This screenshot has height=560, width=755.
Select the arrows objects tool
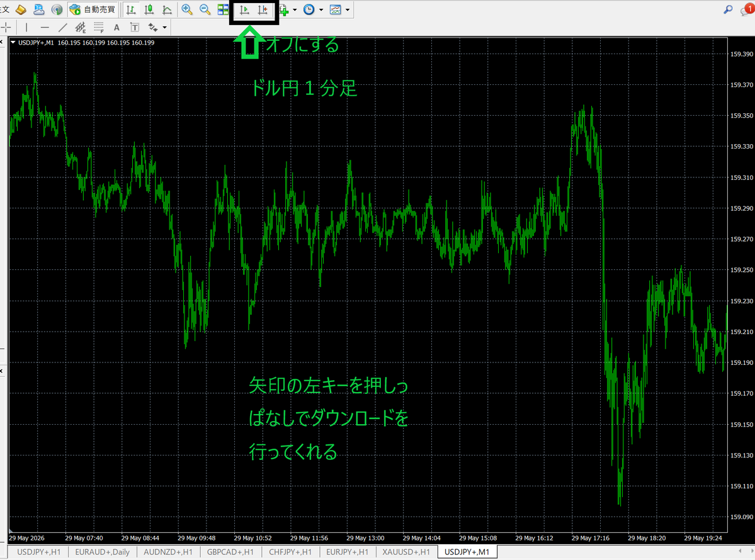point(153,28)
